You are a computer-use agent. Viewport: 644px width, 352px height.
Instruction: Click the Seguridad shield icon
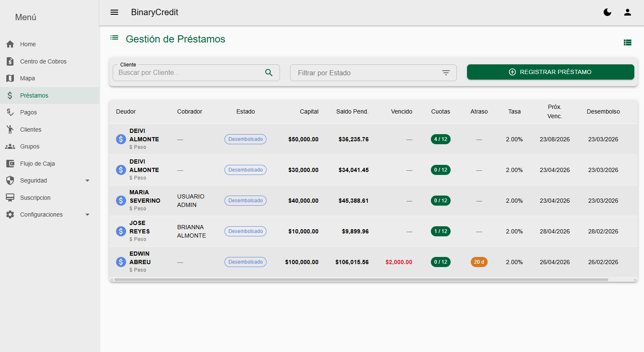[10, 180]
